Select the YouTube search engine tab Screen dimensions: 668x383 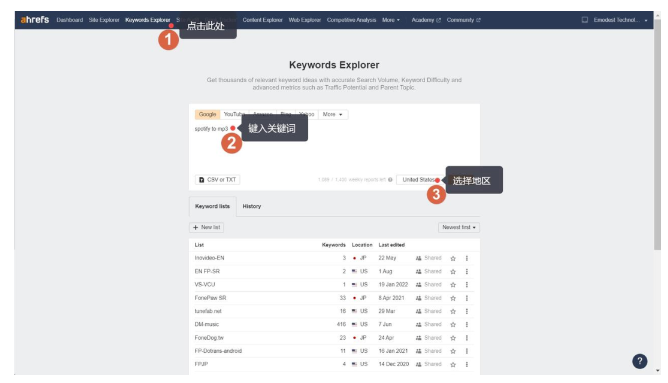tap(233, 114)
